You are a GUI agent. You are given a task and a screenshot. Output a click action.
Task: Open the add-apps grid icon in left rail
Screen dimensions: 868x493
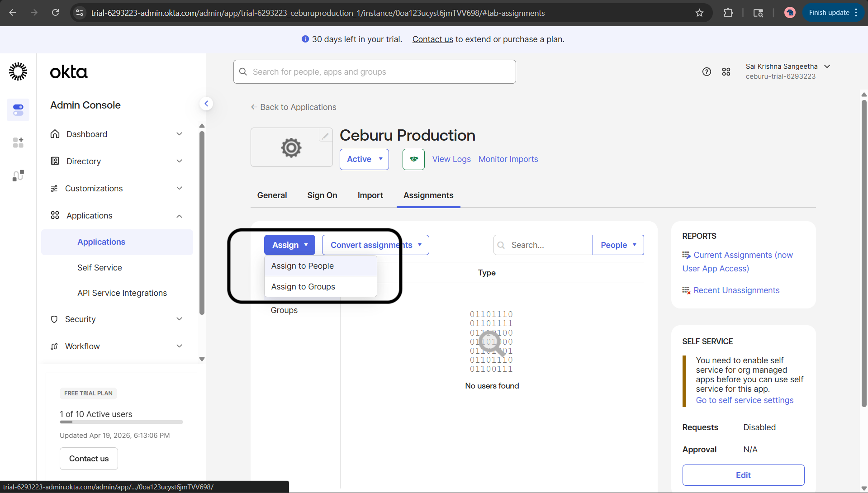click(x=18, y=142)
